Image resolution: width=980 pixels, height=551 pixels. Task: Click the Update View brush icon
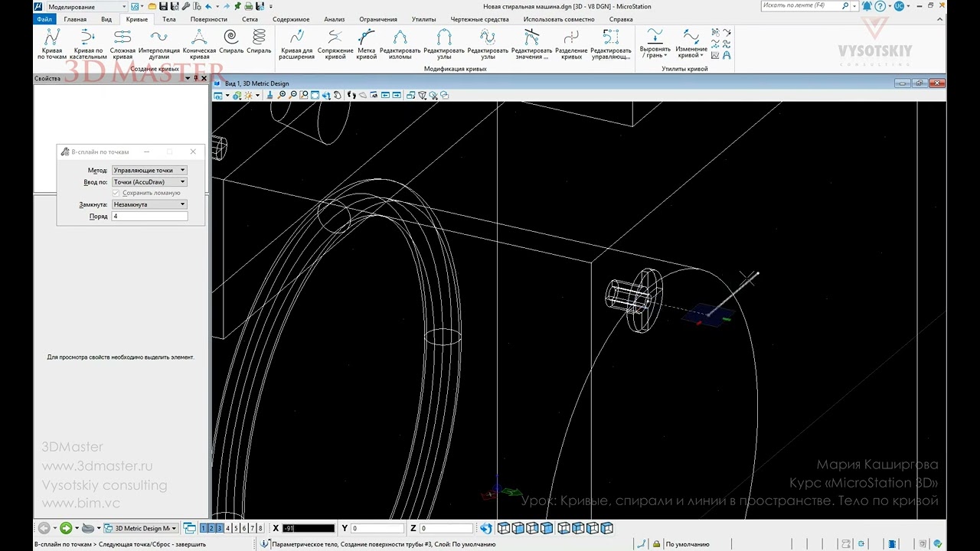click(x=271, y=95)
